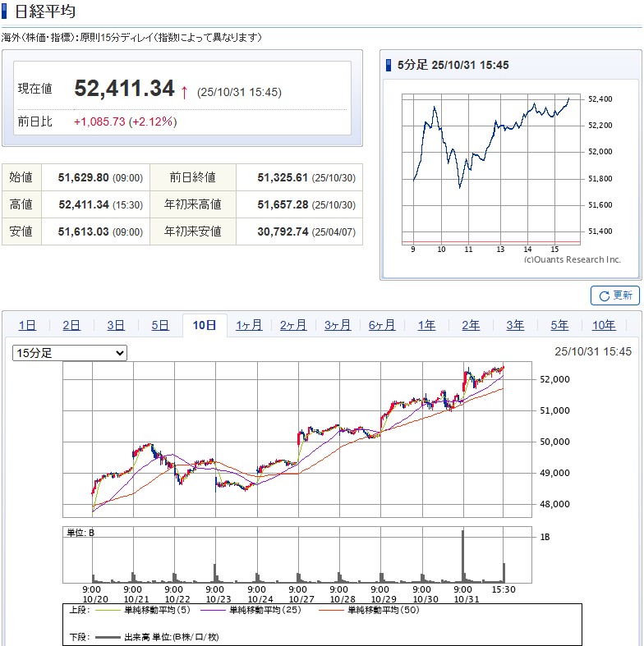Screen dimensions: 644x646
Task: Switch to the 10年 chart tab
Action: [604, 325]
